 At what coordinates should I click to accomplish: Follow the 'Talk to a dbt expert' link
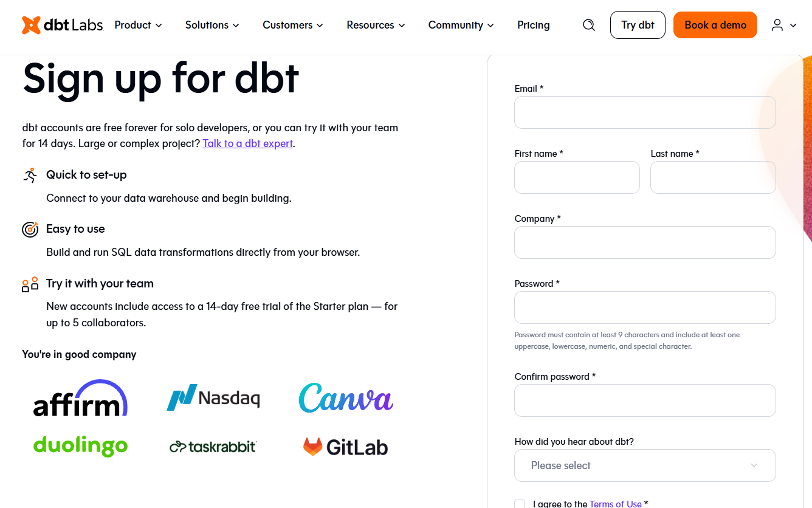click(x=247, y=143)
